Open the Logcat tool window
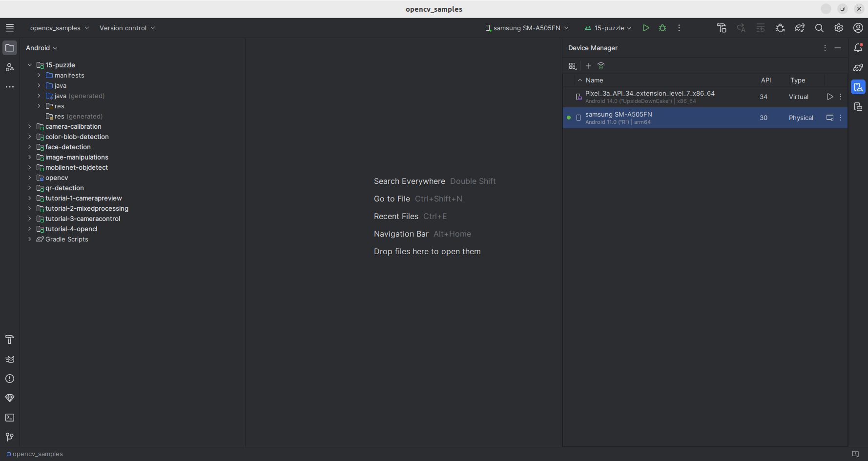The image size is (868, 461). click(10, 360)
